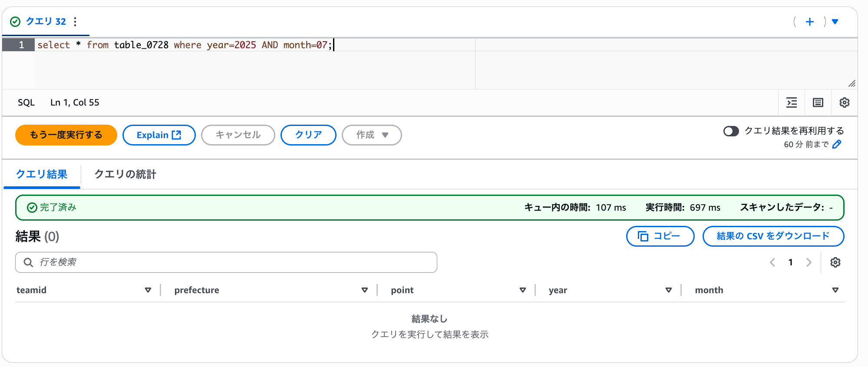Click the コピー button
This screenshot has height=367, width=868.
coord(660,236)
